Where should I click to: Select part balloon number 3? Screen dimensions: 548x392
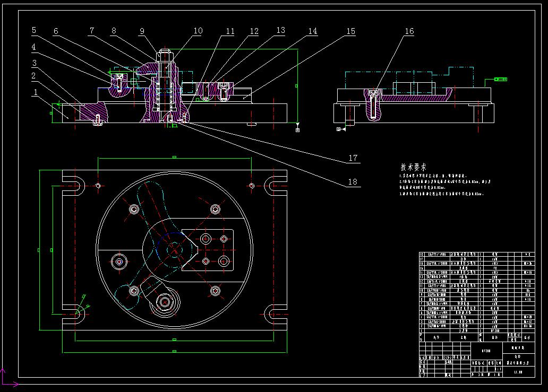34,63
